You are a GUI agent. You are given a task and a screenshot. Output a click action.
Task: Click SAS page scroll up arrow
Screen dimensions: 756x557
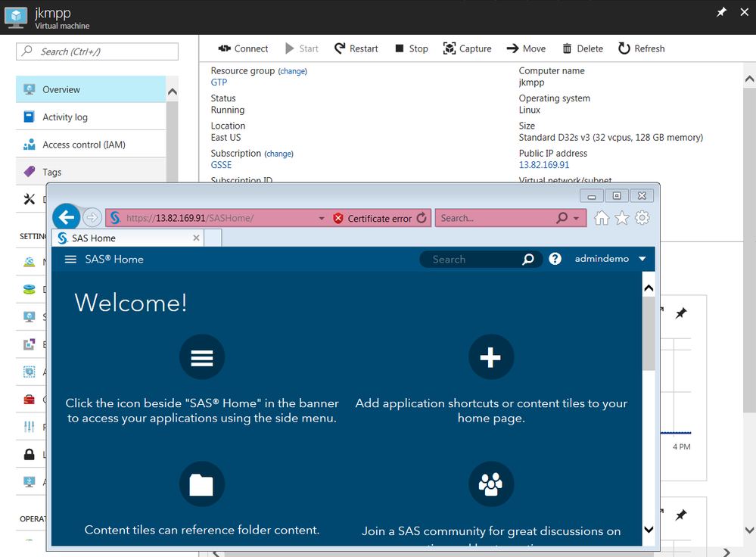pos(649,288)
